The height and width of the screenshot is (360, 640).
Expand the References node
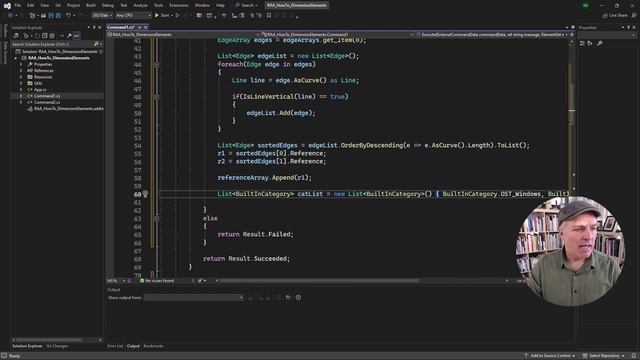coord(21,71)
